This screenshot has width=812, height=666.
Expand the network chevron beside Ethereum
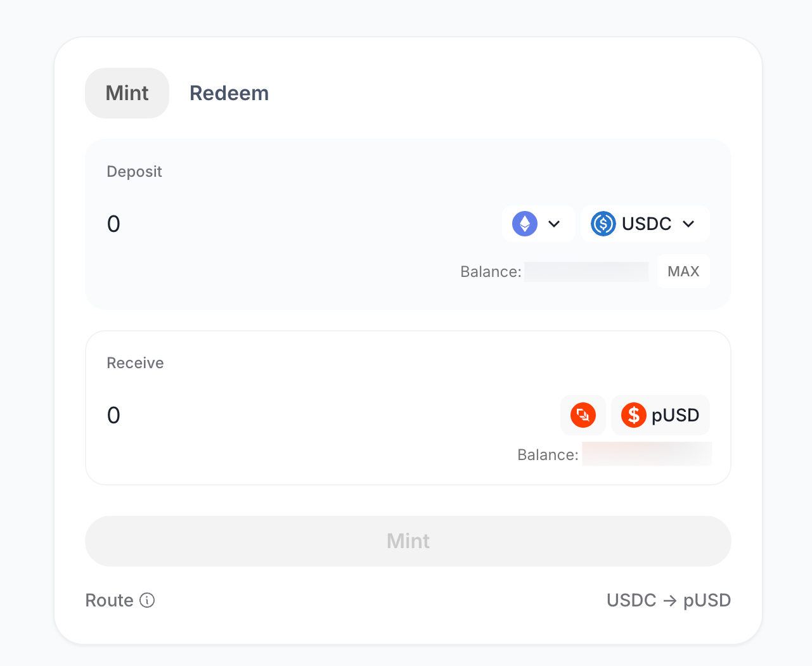(x=554, y=224)
